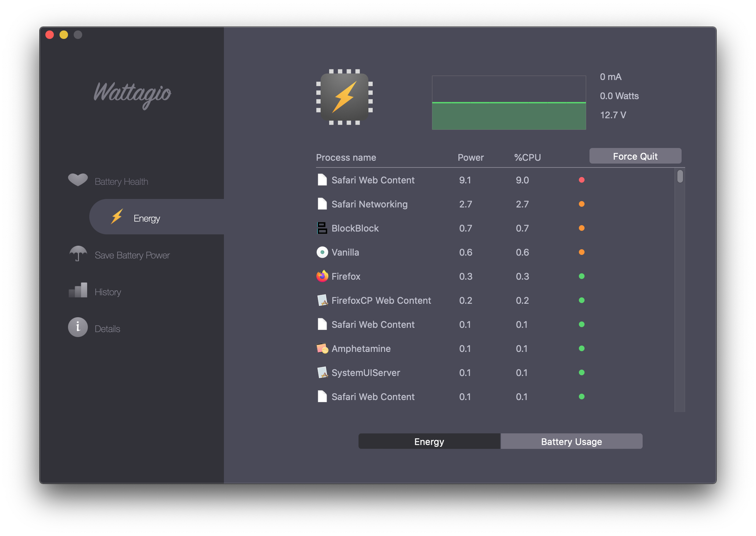
Task: Select the Energy tab at bottom
Action: (429, 441)
